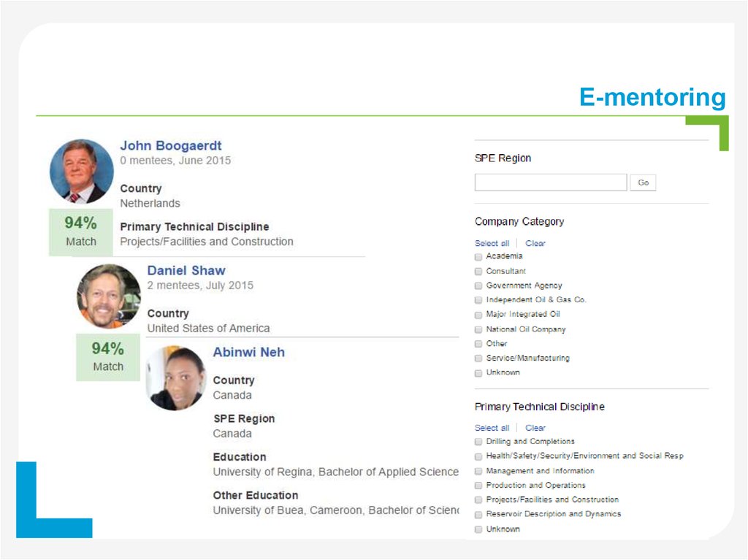Clear the Primary Technical Discipline selections
Screen dimensions: 748x560
pyautogui.click(x=535, y=428)
